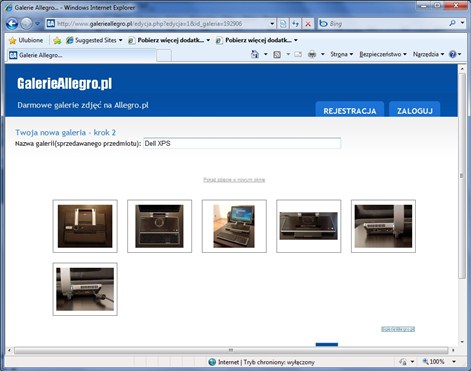Click the small link at the page bottom right
The width and height of the screenshot is (471, 371).
click(398, 329)
